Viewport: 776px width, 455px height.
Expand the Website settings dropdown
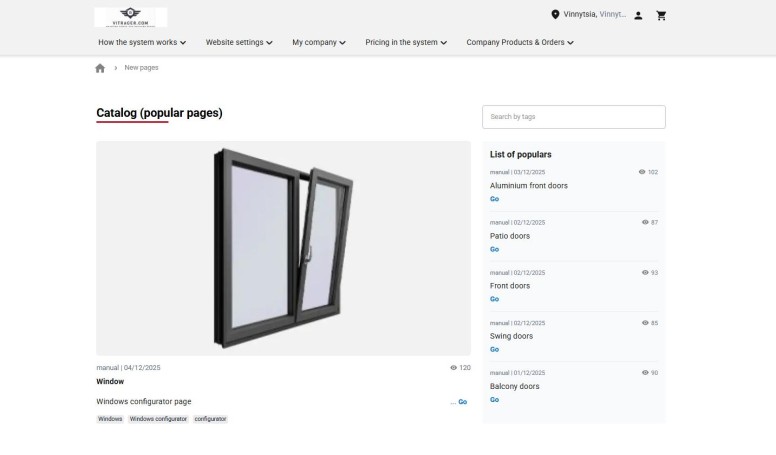click(239, 43)
